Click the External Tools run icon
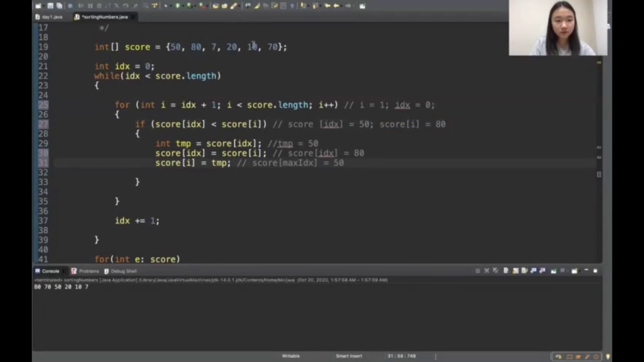Screen dimensions: 644x362 click(202, 6)
